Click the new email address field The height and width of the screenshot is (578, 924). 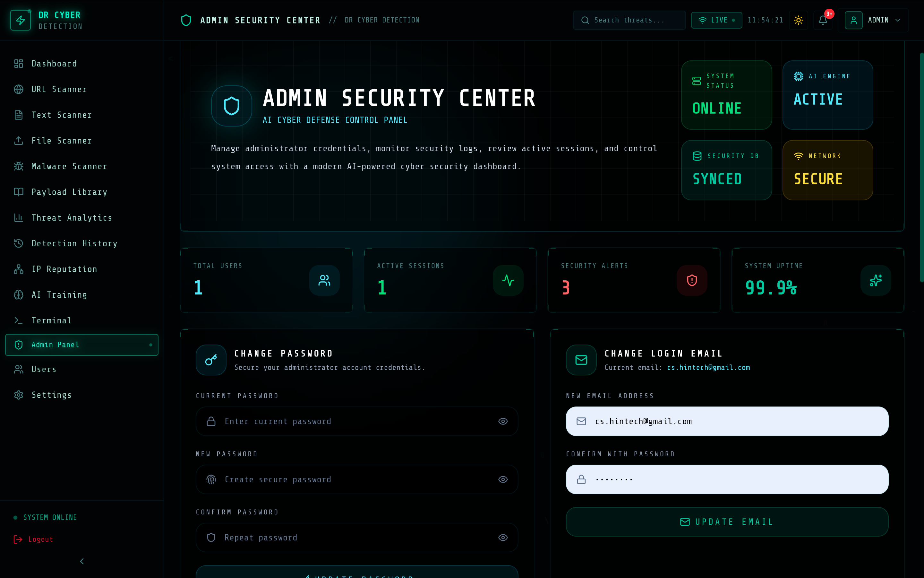[727, 421]
